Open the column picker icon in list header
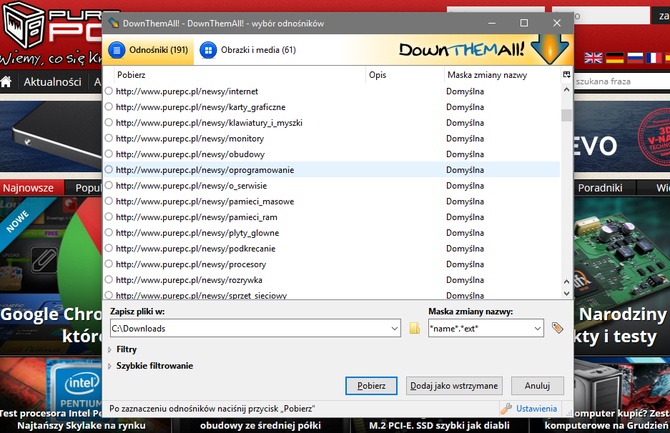This screenshot has height=433, width=670. [567, 74]
